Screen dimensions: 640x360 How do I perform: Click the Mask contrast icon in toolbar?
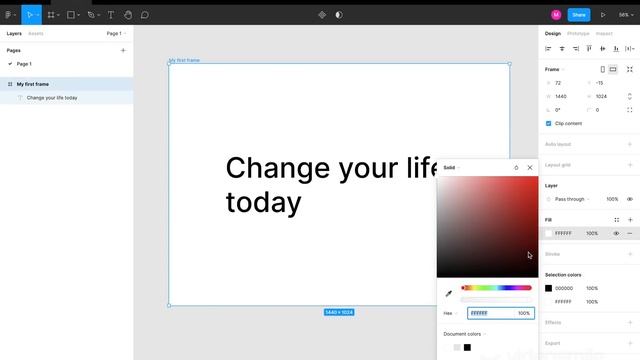(339, 15)
